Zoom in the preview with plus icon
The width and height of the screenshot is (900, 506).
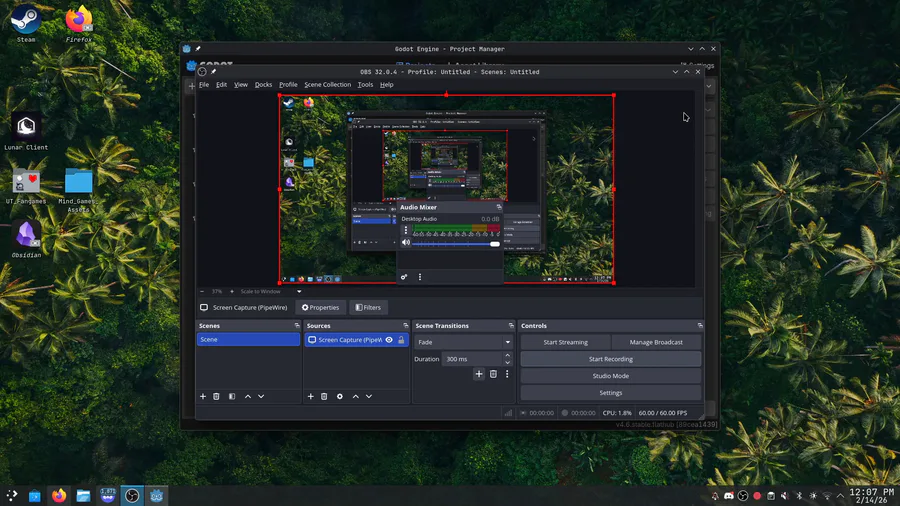click(232, 291)
